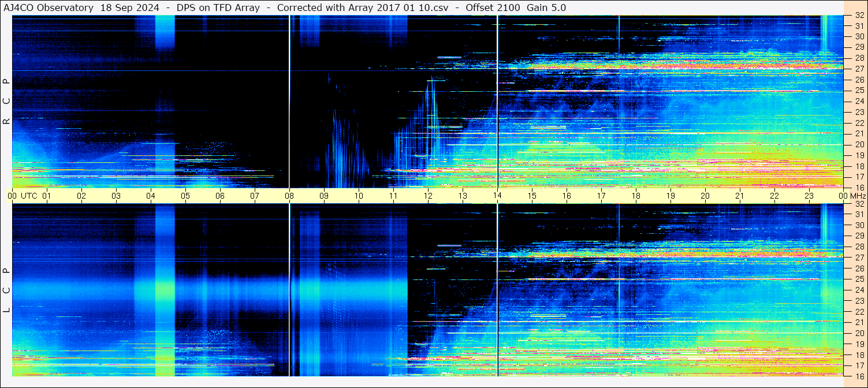The width and height of the screenshot is (868, 388).
Task: Click the 27 MHz label of upper panel
Action: point(859,69)
